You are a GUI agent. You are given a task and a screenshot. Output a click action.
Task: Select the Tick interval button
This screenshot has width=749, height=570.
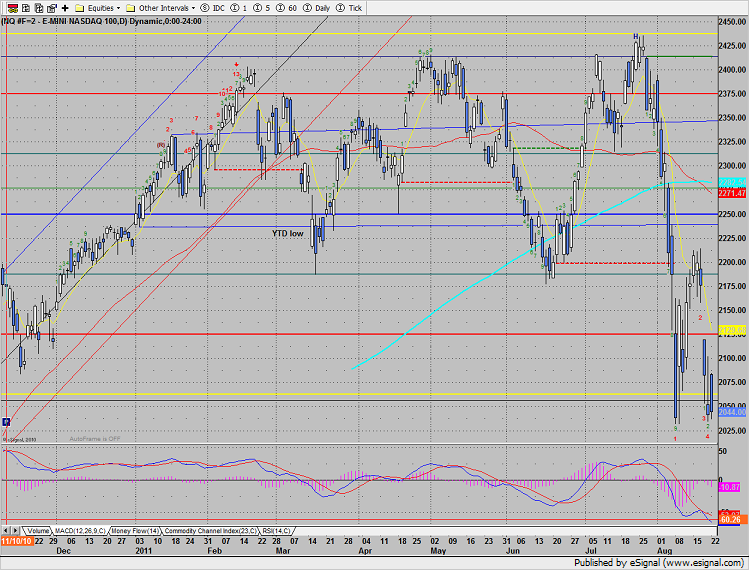[x=349, y=8]
